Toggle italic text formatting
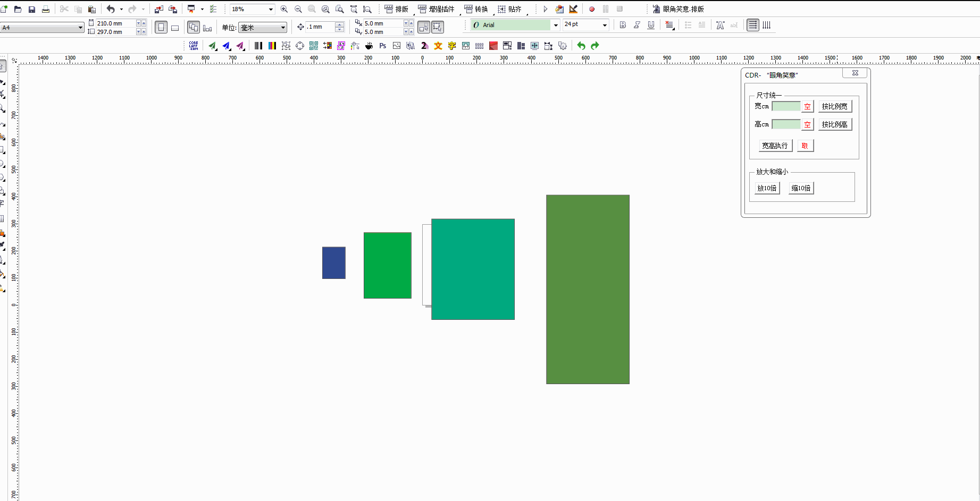The image size is (980, 501). tap(636, 25)
